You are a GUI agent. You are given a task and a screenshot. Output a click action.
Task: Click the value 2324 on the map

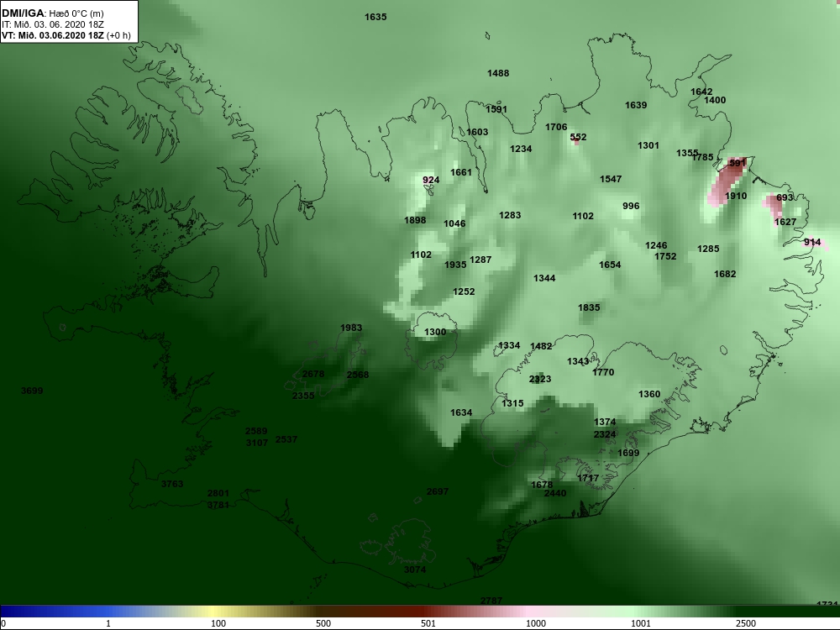605,434
